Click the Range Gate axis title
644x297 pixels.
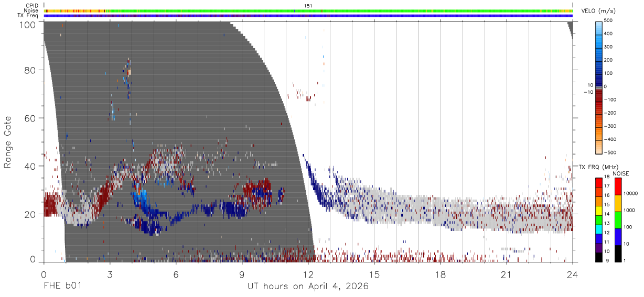pos(8,142)
